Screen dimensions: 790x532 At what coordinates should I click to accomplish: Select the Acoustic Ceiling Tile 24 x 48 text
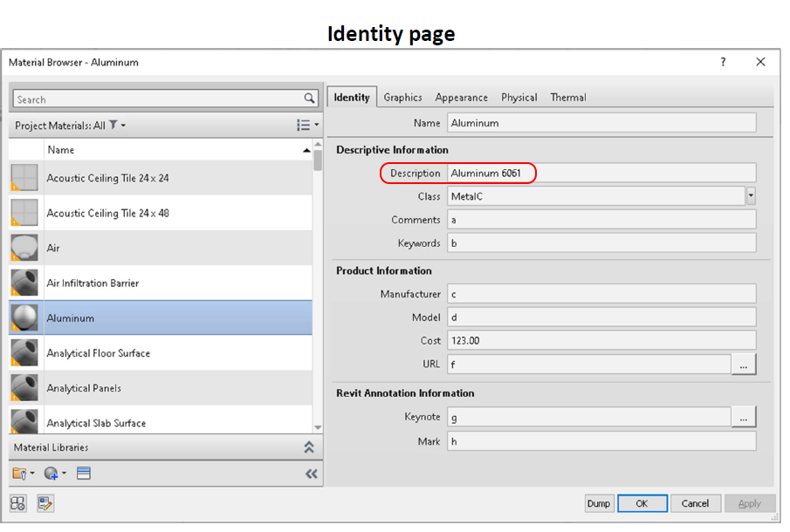pyautogui.click(x=108, y=214)
